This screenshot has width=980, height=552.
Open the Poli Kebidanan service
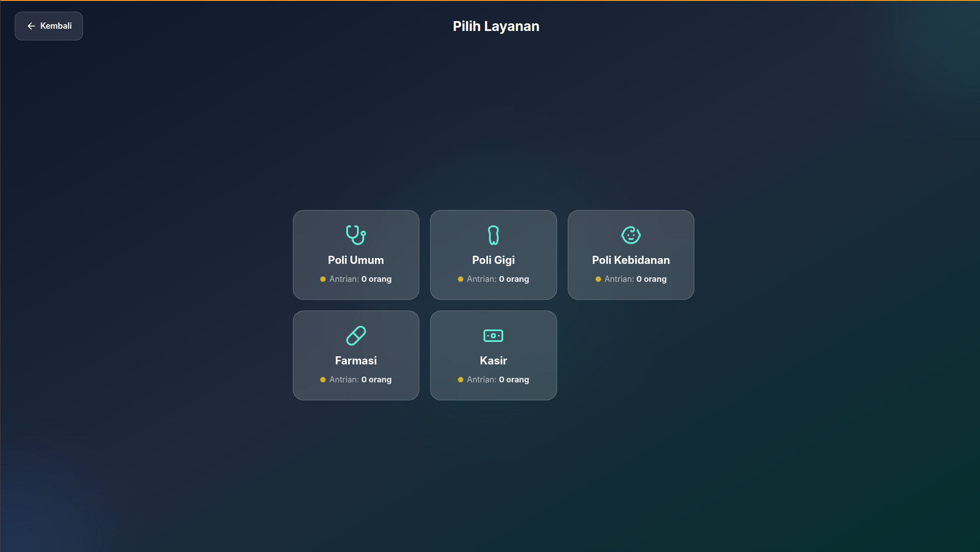631,254
